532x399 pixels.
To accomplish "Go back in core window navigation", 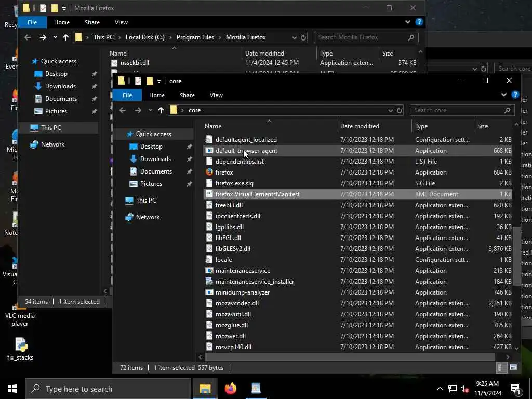I will [x=123, y=110].
